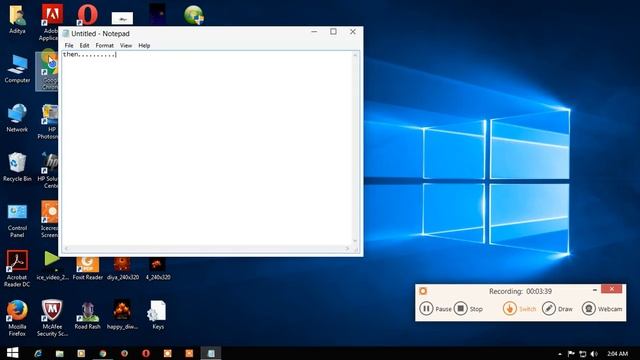Select the McAfee Security desktop icon
The image size is (640, 360).
pyautogui.click(x=52, y=318)
